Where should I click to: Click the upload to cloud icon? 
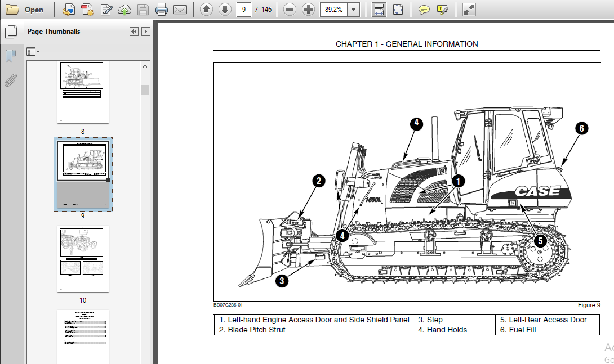(124, 10)
